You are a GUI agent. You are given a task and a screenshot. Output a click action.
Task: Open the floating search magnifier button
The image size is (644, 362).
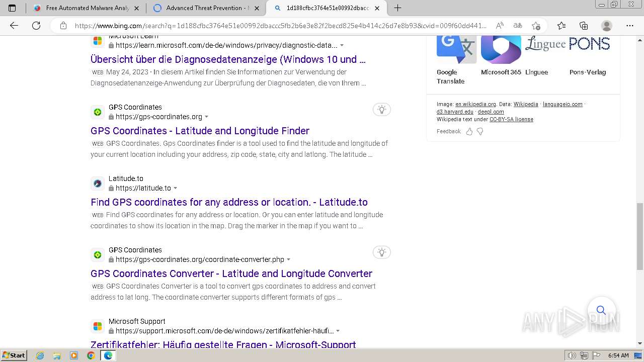tap(601, 310)
